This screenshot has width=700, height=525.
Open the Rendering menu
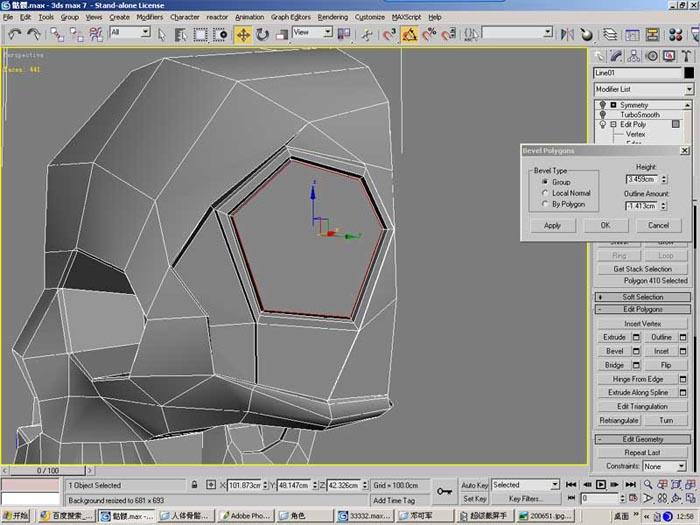click(x=333, y=17)
